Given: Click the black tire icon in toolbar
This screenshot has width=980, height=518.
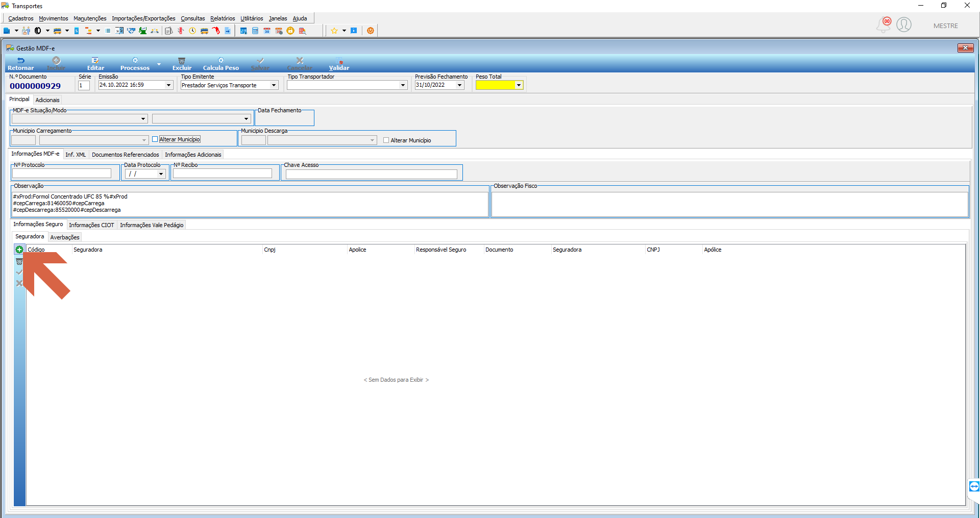Looking at the screenshot, I should (x=38, y=31).
